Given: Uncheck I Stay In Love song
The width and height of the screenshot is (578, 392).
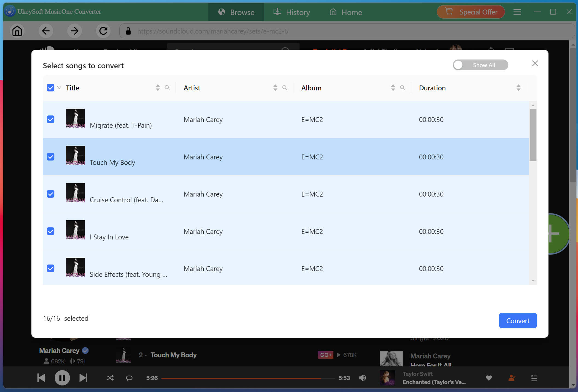Looking at the screenshot, I should 51,231.
